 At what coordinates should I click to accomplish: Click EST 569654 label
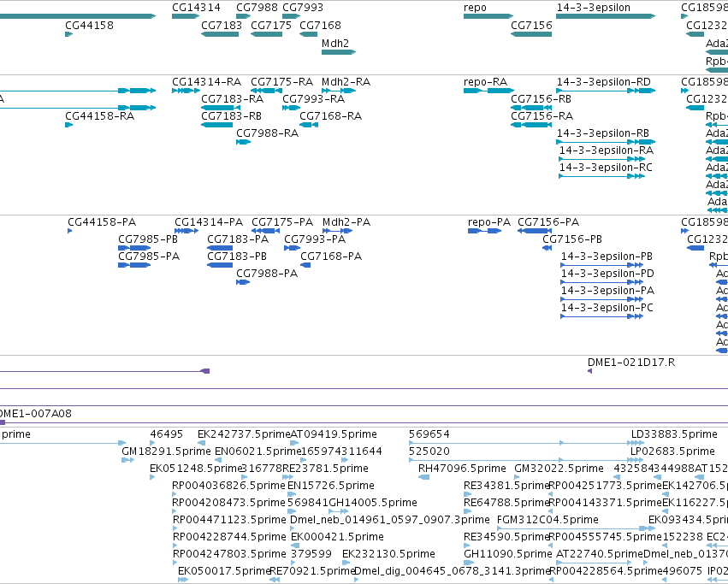[429, 434]
